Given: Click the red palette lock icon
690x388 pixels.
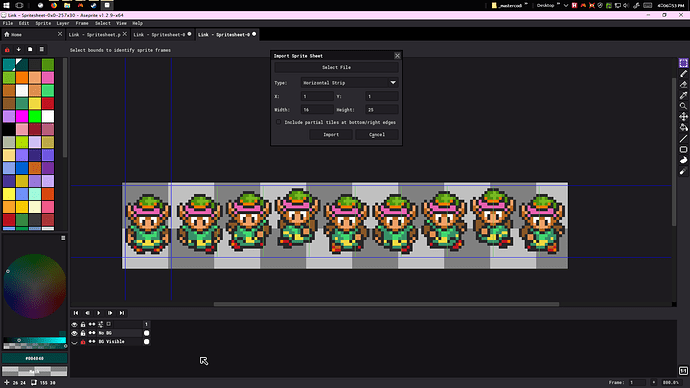Looking at the screenshot, I should click(x=7, y=50).
